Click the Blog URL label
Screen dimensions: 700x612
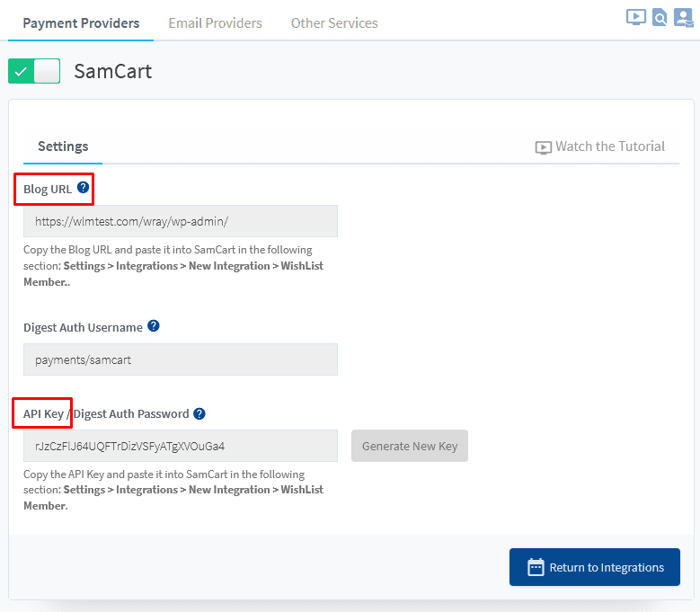48,190
